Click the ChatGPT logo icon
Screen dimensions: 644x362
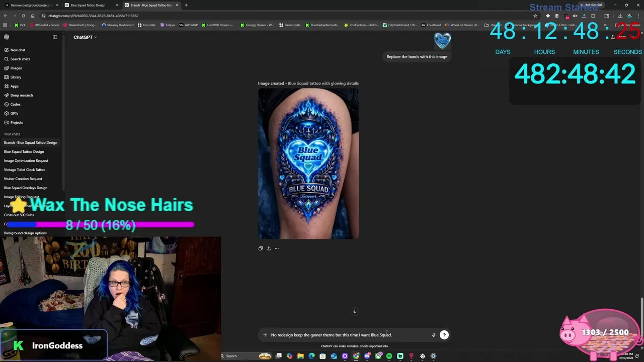[x=7, y=37]
